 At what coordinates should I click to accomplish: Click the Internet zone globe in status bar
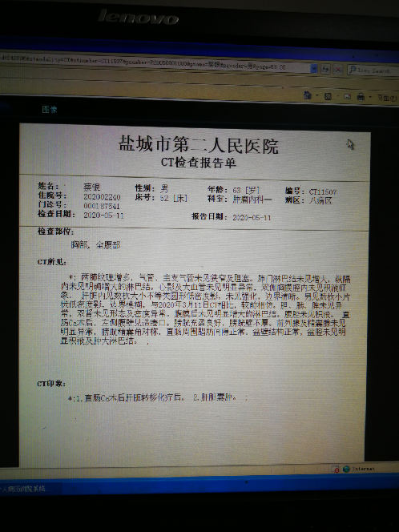[x=346, y=469]
